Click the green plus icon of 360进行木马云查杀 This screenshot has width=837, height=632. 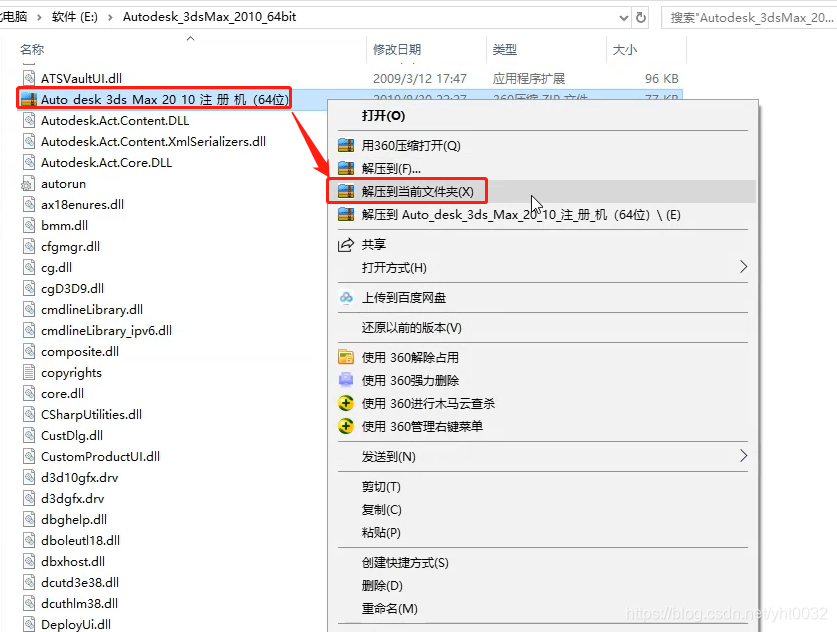tap(346, 403)
